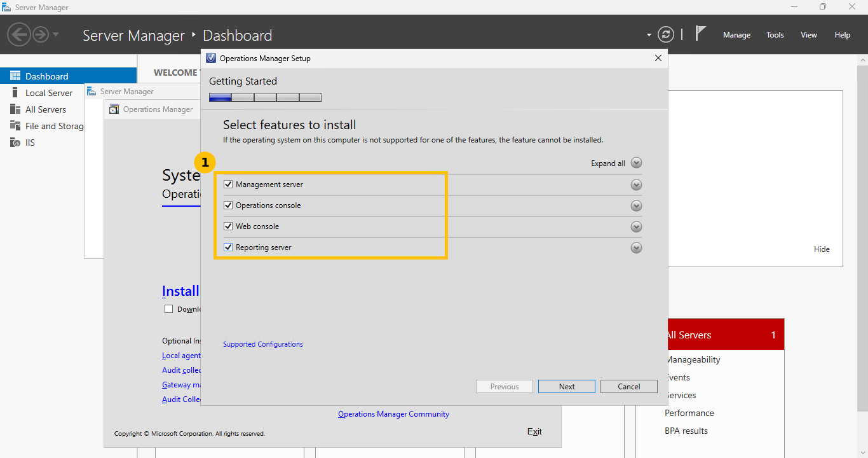Refresh the Server Manager dashboard
The height and width of the screenshot is (458, 868).
coord(665,34)
